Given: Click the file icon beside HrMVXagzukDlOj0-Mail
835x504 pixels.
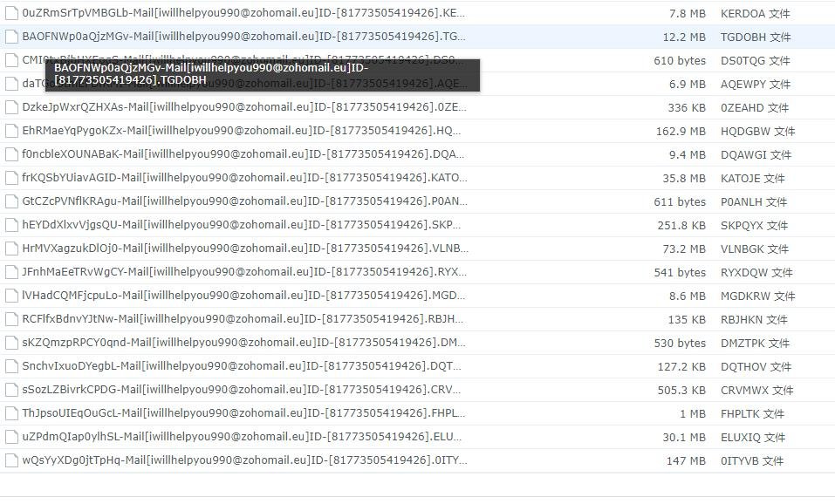Looking at the screenshot, I should [x=11, y=249].
